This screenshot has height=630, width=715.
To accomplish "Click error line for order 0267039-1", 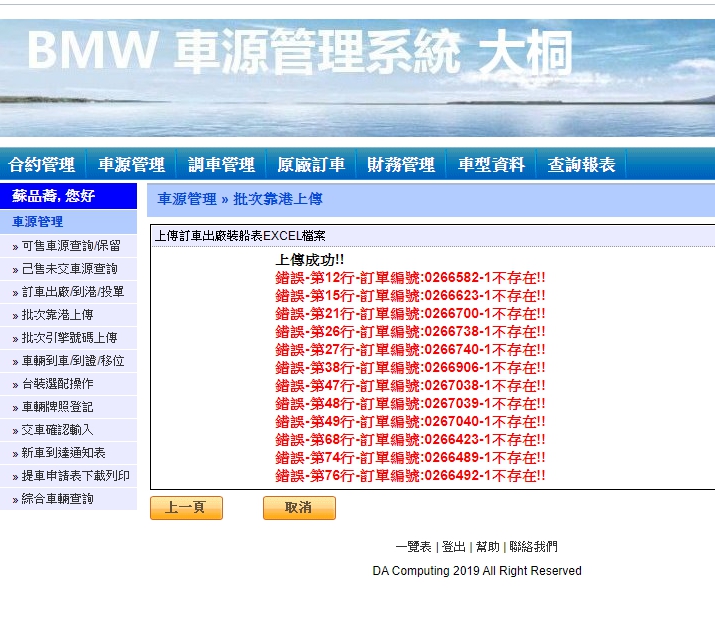I will (410, 403).
